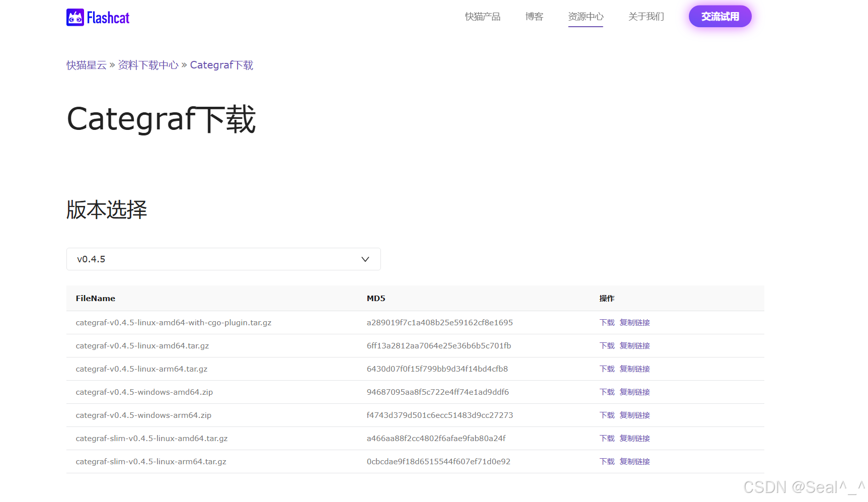868x502 pixels.
Task: Click the Categraf下载 breadcrumb link
Action: [x=221, y=65]
